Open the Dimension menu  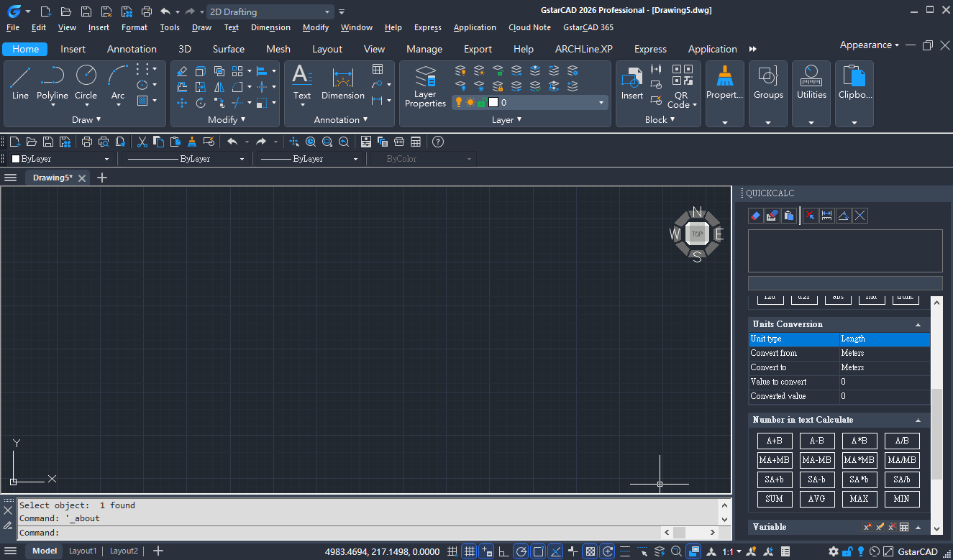[x=270, y=27]
